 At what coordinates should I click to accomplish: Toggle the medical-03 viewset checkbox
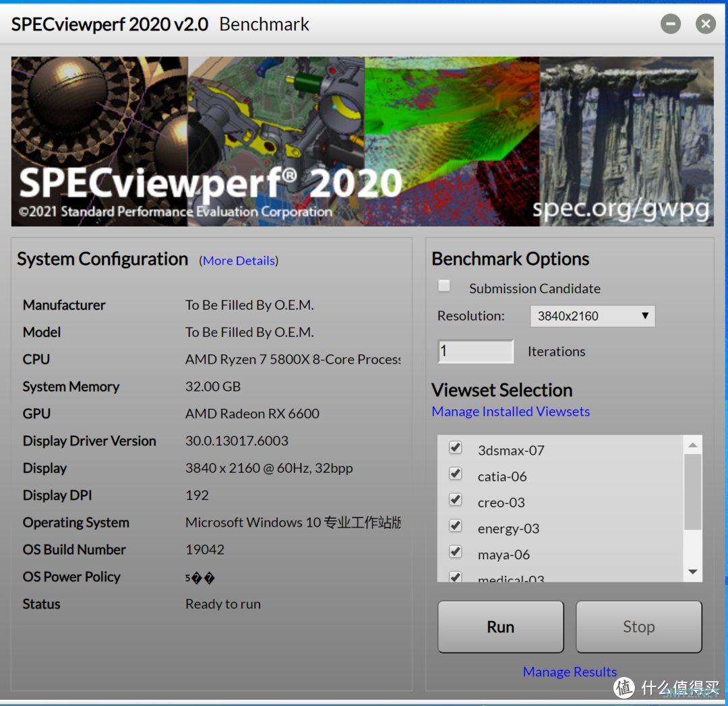tap(456, 577)
